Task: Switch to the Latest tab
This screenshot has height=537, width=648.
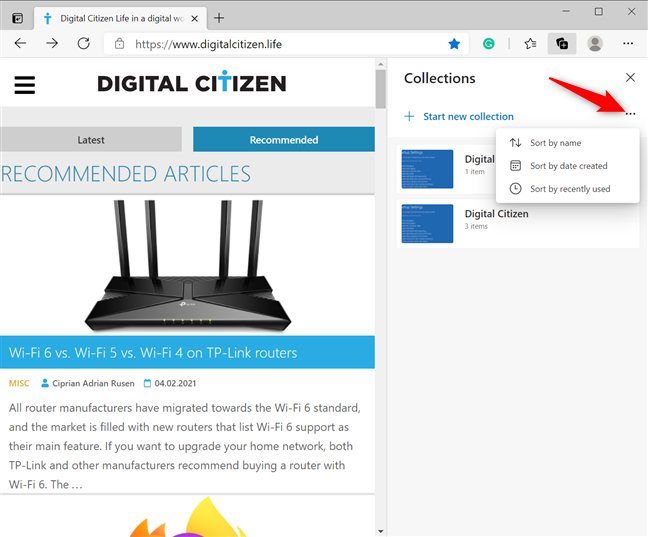Action: [91, 140]
